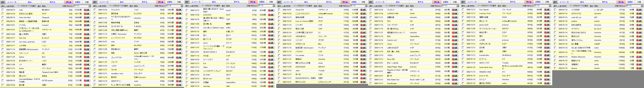This screenshot has width=644, height=88.
Task: Vote for NEVER CROSS U
Action: pos(271,52)
